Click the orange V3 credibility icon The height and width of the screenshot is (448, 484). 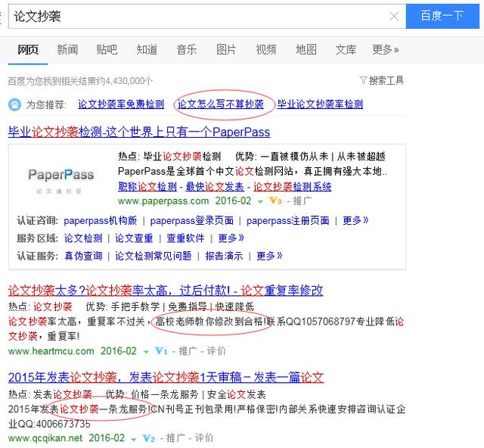275,201
